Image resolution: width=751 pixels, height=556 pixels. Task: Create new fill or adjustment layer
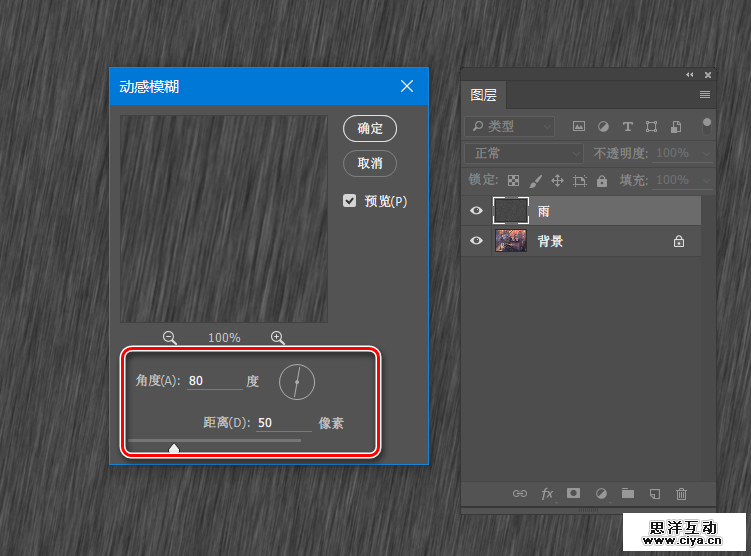tap(601, 494)
